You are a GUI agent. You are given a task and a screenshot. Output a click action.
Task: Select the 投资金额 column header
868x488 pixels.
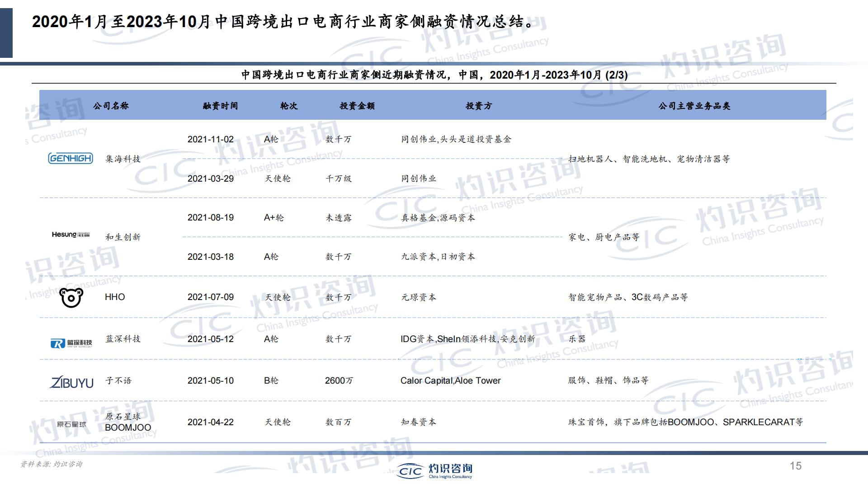click(357, 106)
